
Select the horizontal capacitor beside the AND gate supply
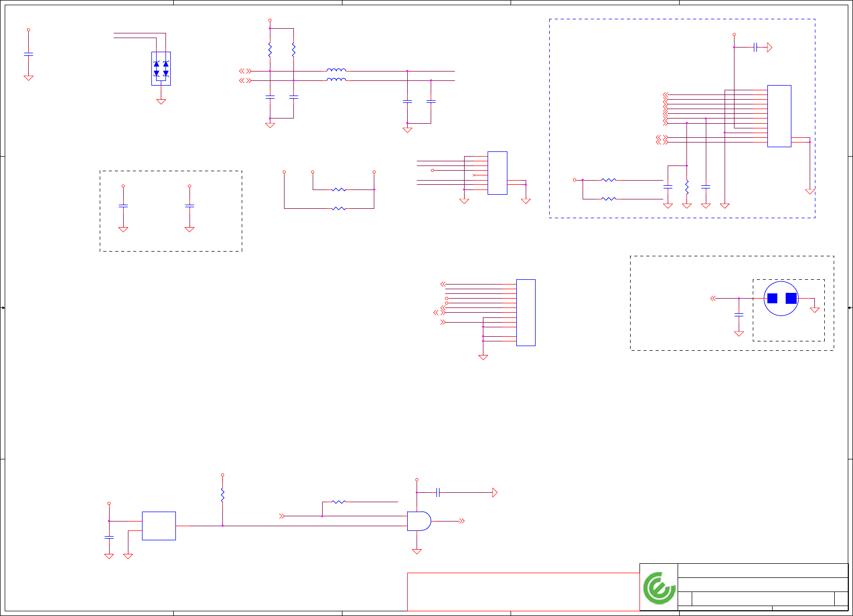point(439,492)
